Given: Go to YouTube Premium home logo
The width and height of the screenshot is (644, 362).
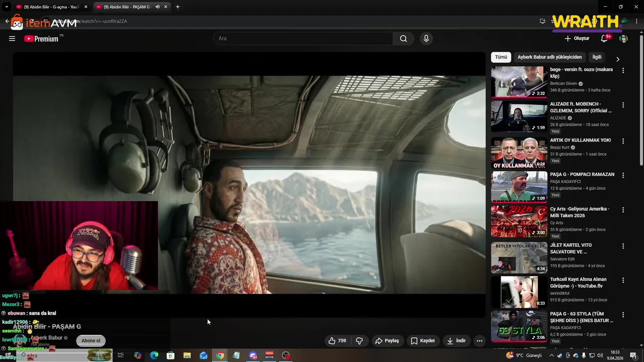Looking at the screenshot, I should [x=41, y=39].
